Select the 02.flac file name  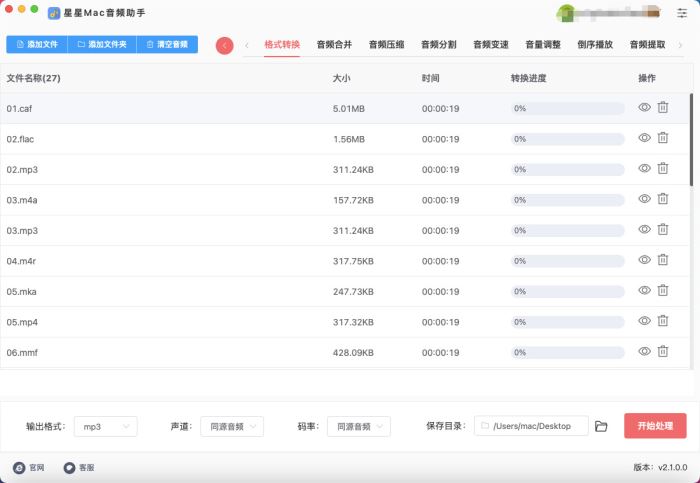20,139
